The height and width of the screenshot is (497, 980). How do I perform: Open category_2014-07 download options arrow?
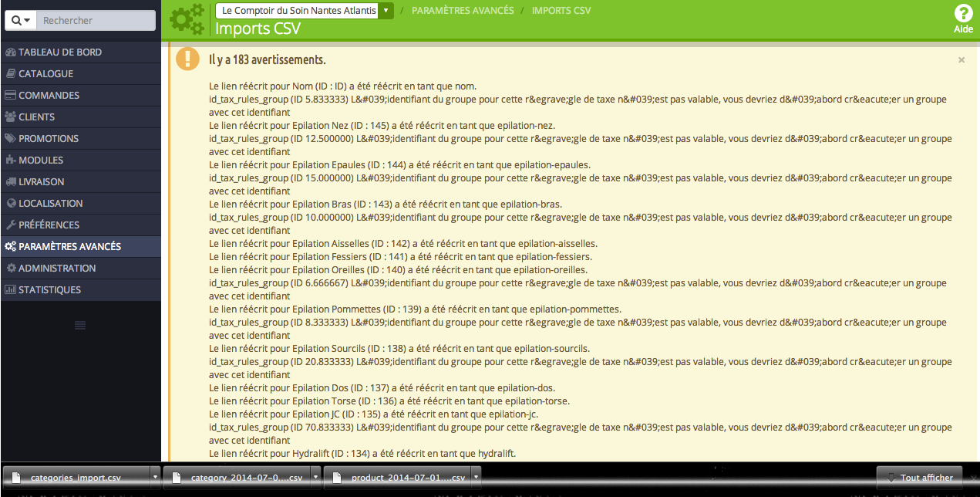tap(316, 478)
